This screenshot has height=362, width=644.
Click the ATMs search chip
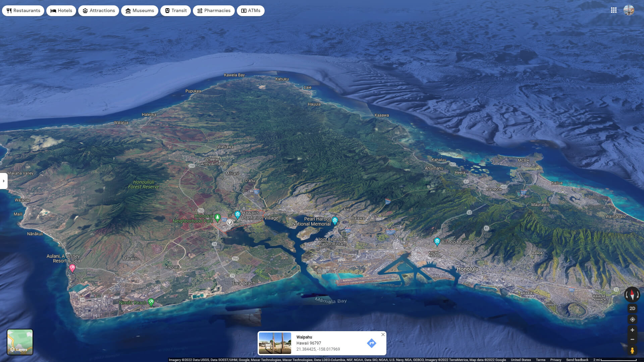coord(251,10)
